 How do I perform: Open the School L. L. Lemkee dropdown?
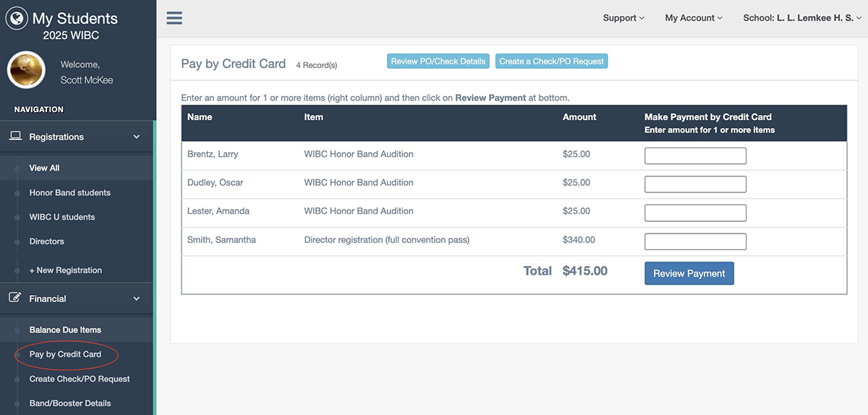[x=802, y=18]
